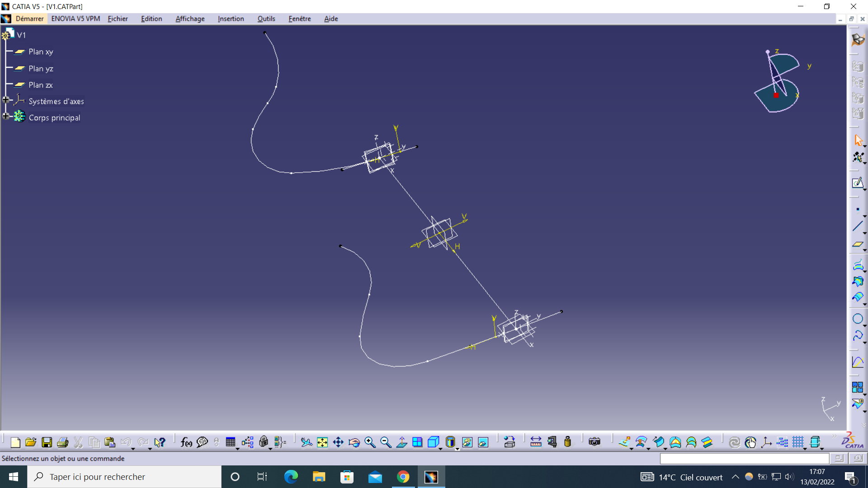Open the Fenêtre menu
The width and height of the screenshot is (868, 488).
point(300,19)
